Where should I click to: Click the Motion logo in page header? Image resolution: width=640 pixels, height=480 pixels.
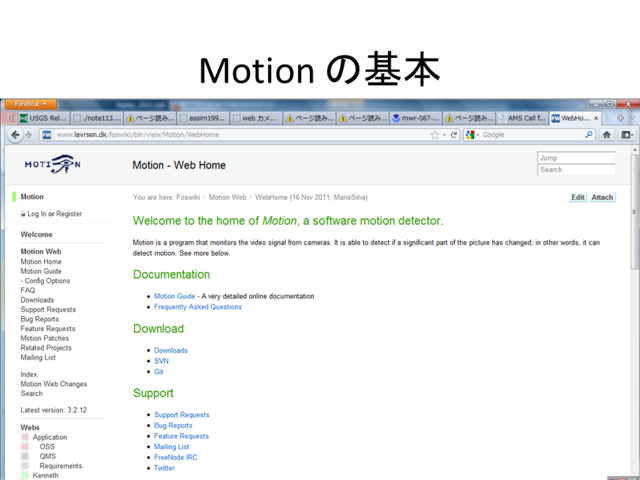tap(52, 164)
